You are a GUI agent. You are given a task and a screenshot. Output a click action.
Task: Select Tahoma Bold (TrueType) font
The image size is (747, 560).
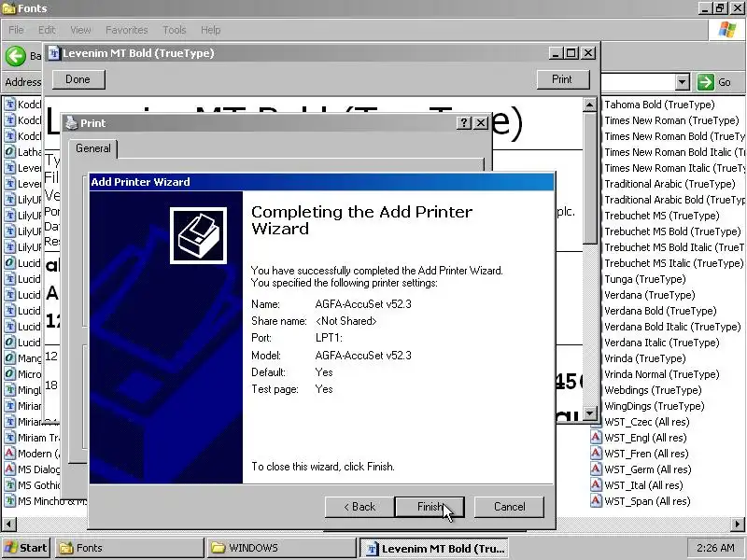[659, 105]
